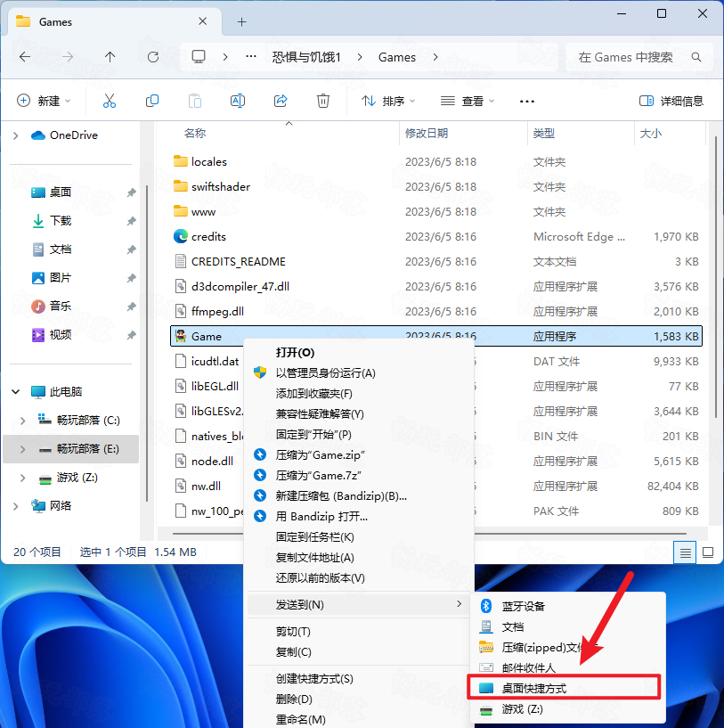Click 打开(O) in context menu

358,352
